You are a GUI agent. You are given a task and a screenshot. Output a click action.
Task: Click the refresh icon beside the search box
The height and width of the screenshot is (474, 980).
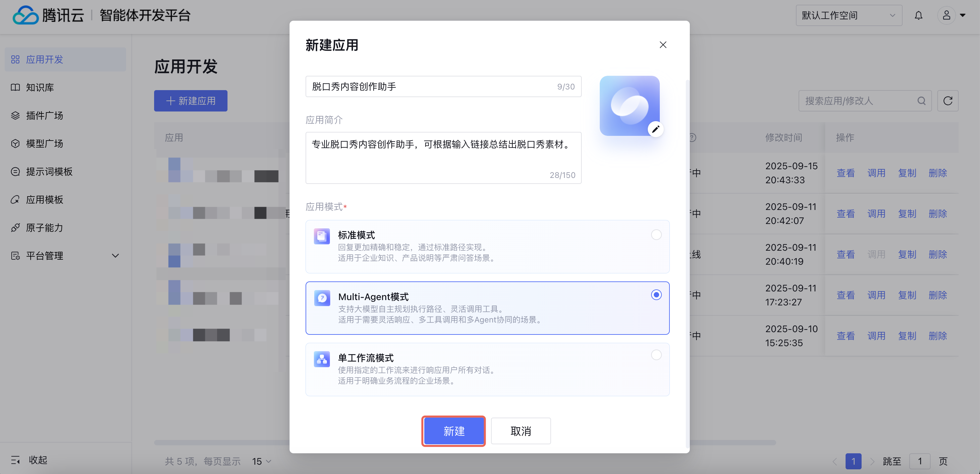click(x=947, y=101)
